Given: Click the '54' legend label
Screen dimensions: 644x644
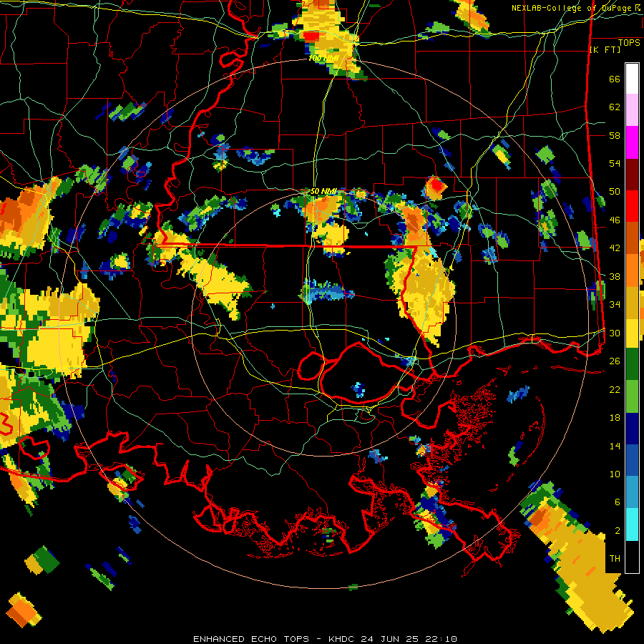Looking at the screenshot, I should 615,163.
